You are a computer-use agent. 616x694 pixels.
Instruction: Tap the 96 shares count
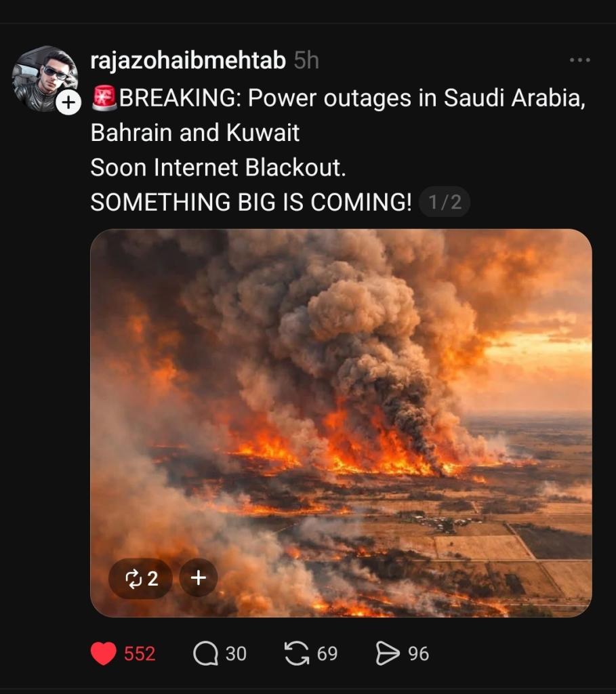pos(419,653)
